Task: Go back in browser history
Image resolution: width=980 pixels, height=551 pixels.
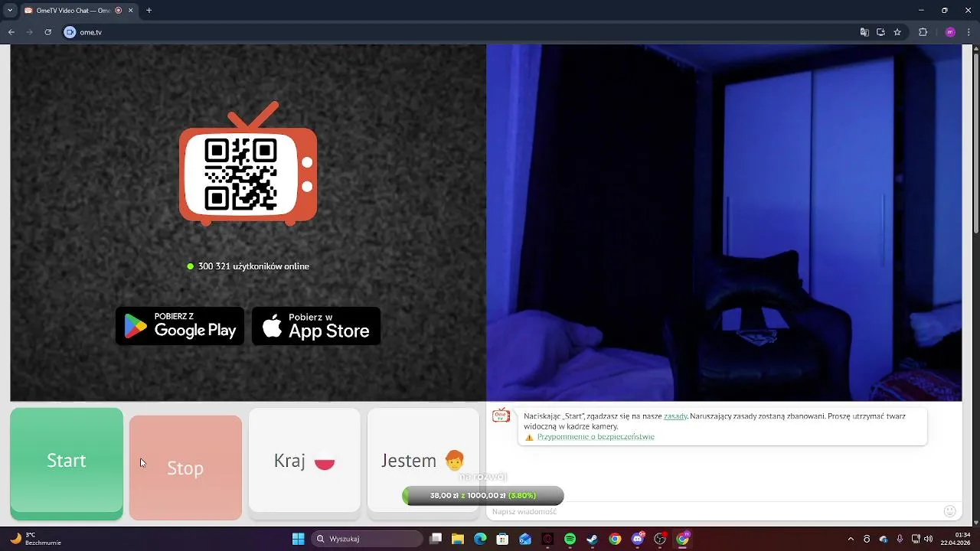Action: click(11, 32)
